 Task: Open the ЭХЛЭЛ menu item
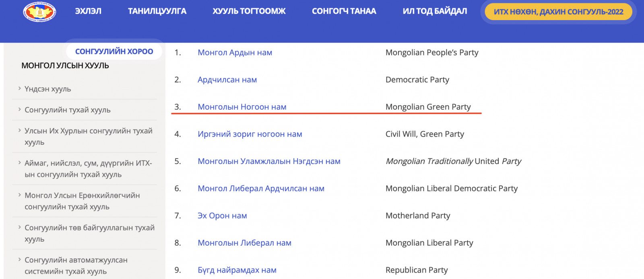[88, 11]
